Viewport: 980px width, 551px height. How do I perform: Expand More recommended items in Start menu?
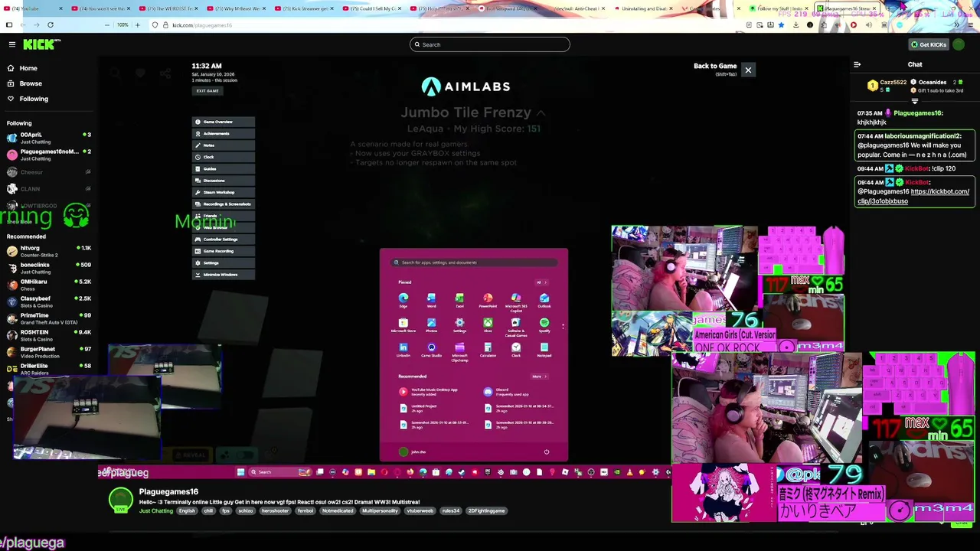point(540,377)
